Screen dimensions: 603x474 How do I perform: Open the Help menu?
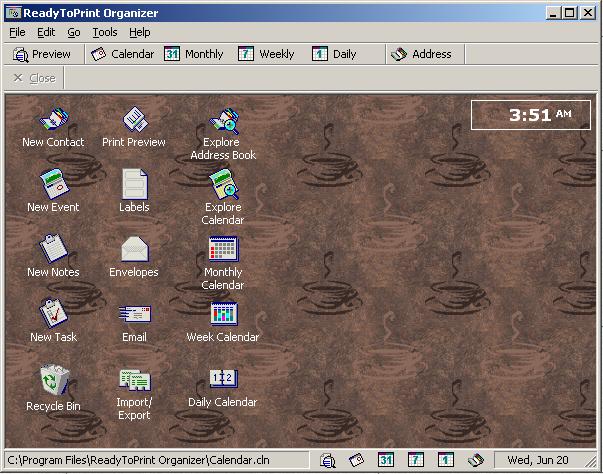[x=140, y=33]
